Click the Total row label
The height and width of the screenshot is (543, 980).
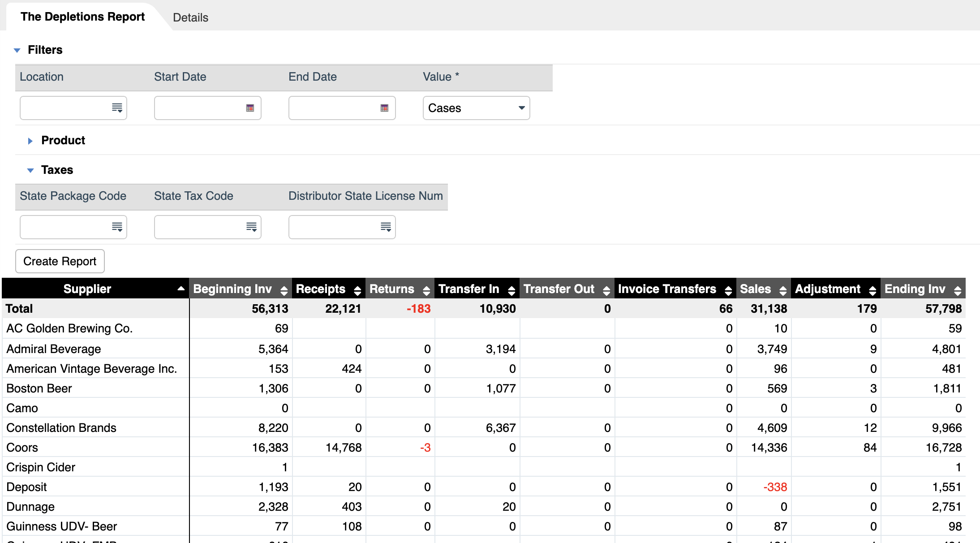pos(19,309)
